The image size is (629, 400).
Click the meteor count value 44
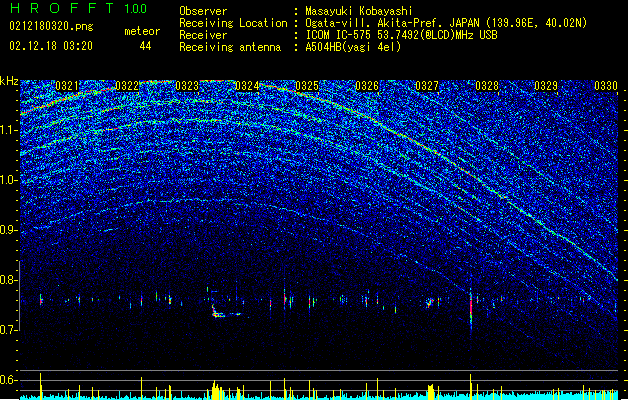pyautogui.click(x=145, y=46)
